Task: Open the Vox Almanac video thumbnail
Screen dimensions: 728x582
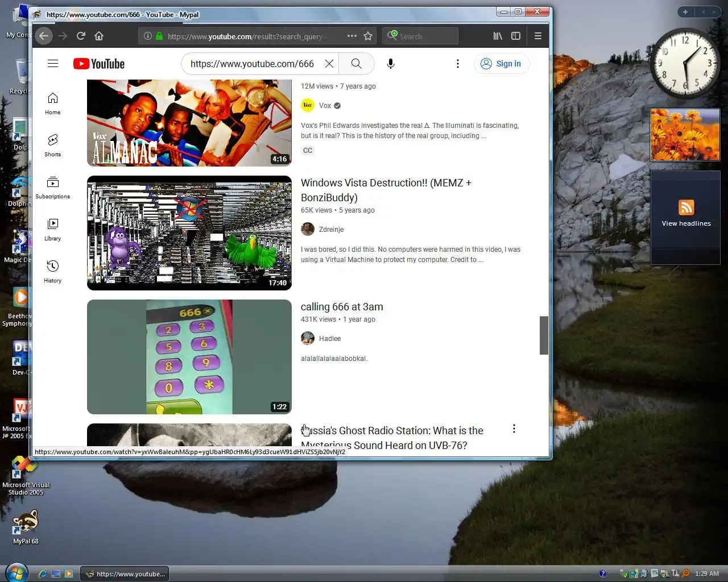Action: click(x=189, y=123)
